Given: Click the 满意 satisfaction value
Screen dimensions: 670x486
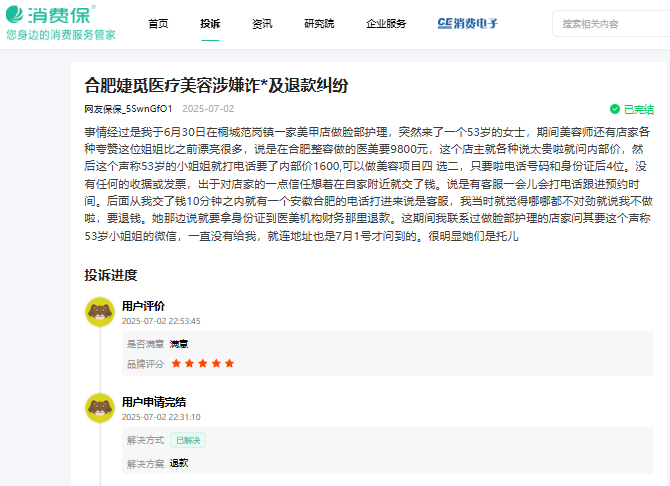Looking at the screenshot, I should (179, 344).
